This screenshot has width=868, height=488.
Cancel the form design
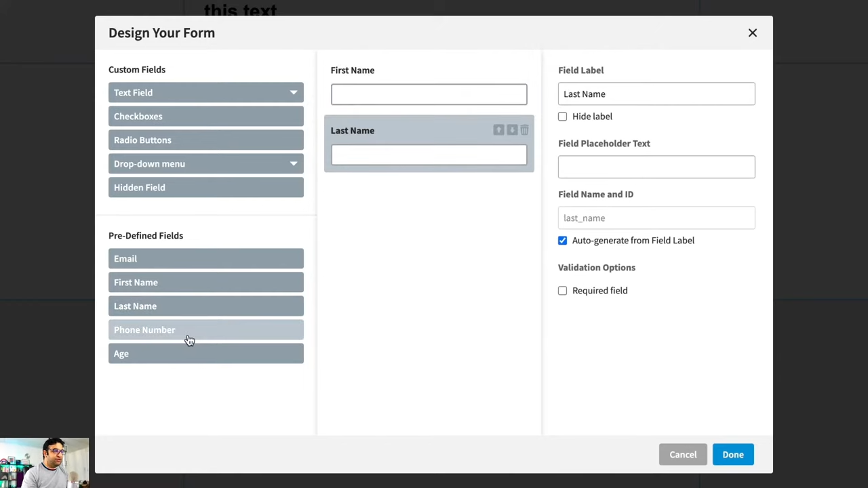(x=682, y=455)
